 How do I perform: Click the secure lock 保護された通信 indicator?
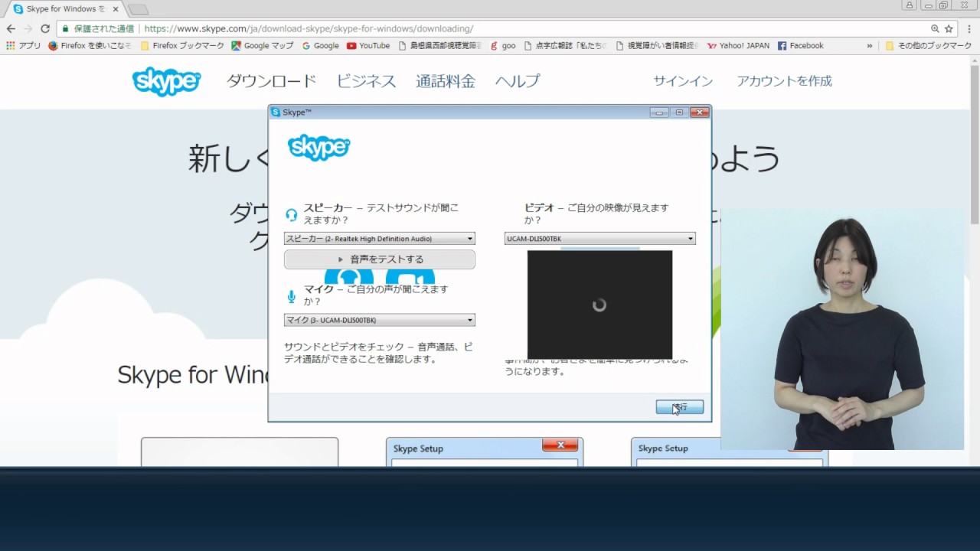click(98, 28)
